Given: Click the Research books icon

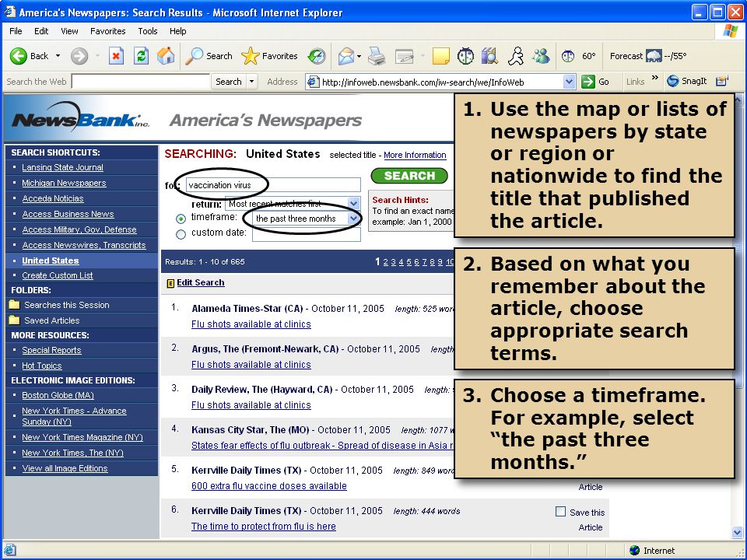Looking at the screenshot, I should [489, 56].
